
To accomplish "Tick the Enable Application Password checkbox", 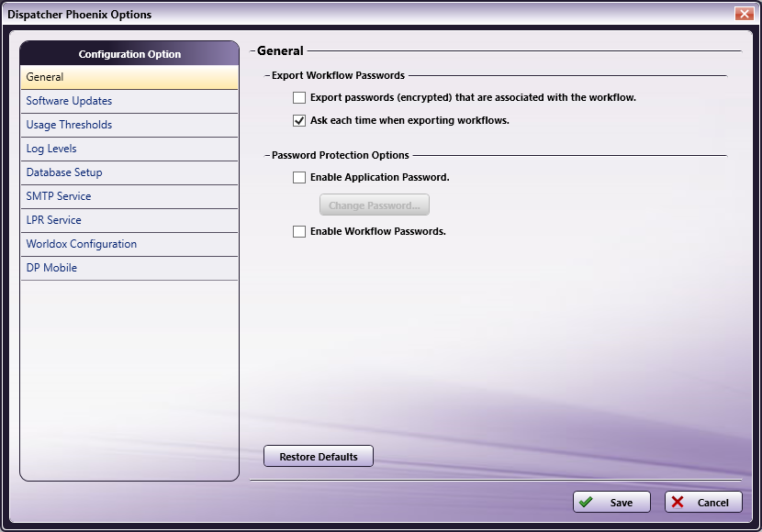I will click(299, 178).
